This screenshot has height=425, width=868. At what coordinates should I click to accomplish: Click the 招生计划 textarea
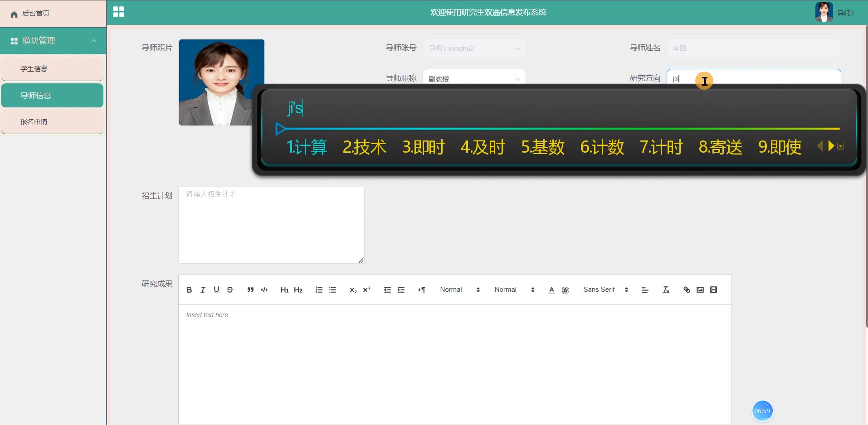(x=271, y=225)
